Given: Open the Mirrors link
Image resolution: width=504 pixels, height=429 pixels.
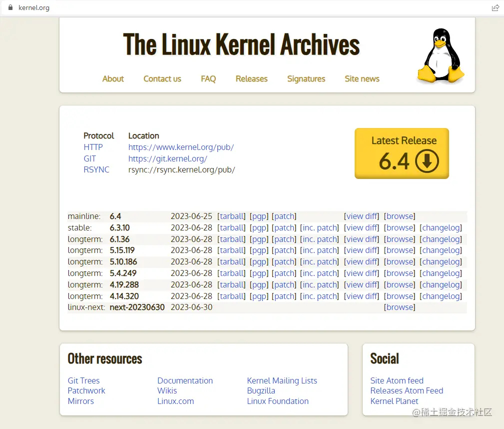Looking at the screenshot, I should coord(81,401).
